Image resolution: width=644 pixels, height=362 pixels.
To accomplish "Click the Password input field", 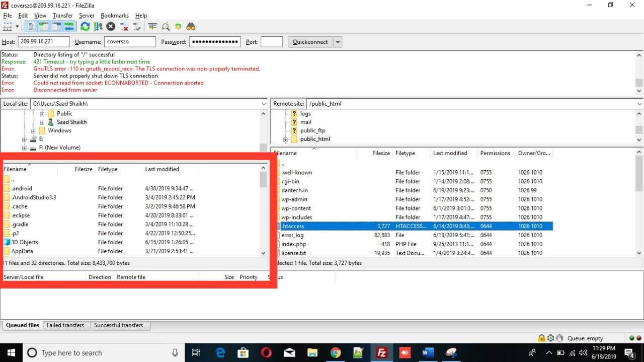I will (215, 42).
